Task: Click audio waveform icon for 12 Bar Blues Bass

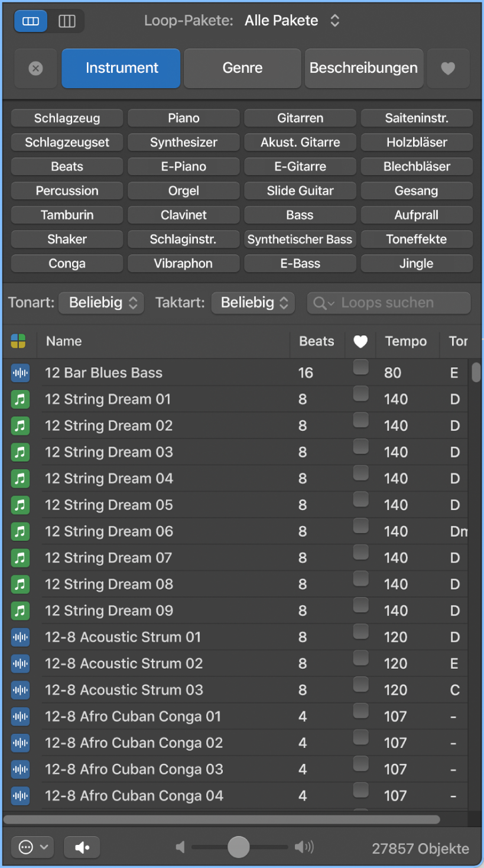Action: [x=21, y=373]
